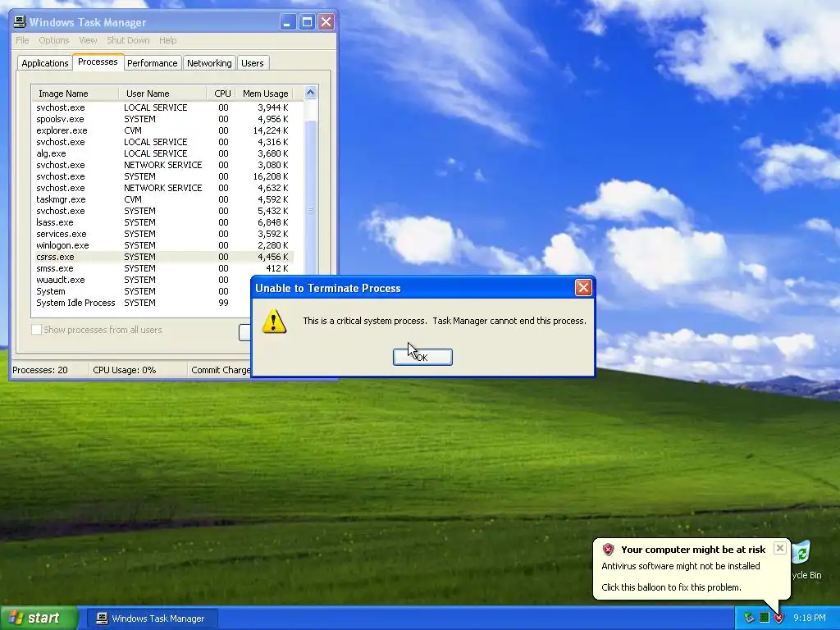Screen dimensions: 840x630
Task: Sort by the User Name column header
Action: (x=162, y=94)
